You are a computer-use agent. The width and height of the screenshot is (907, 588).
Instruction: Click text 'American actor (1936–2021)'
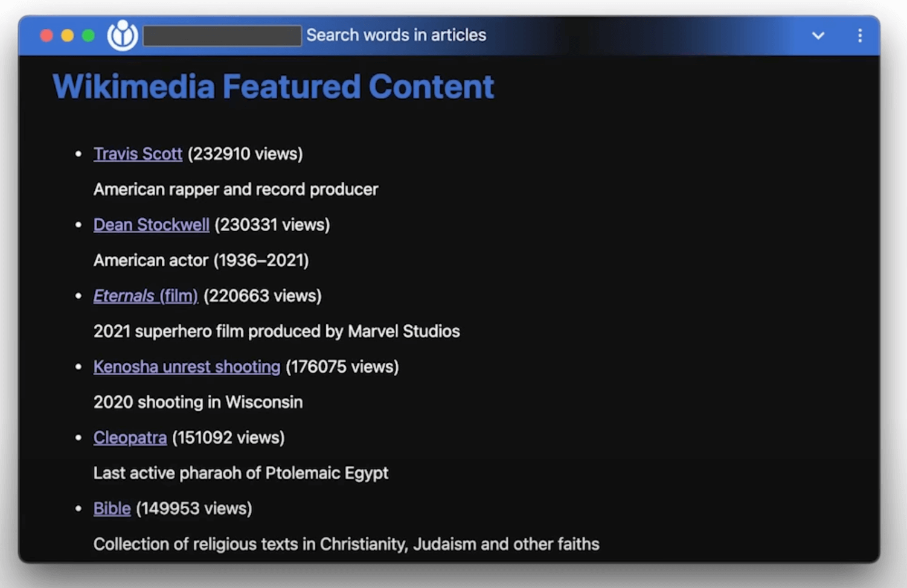click(x=201, y=260)
